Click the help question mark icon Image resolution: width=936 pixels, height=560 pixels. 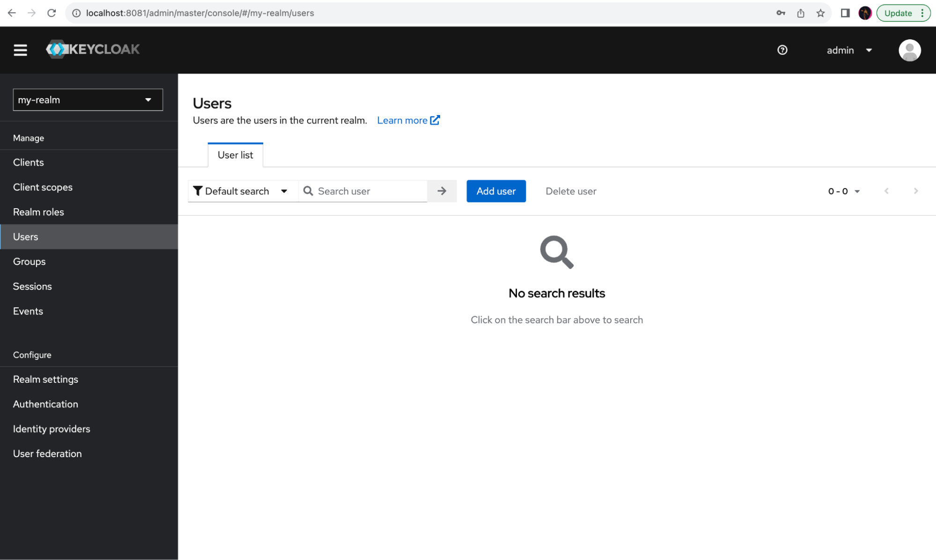(x=782, y=49)
